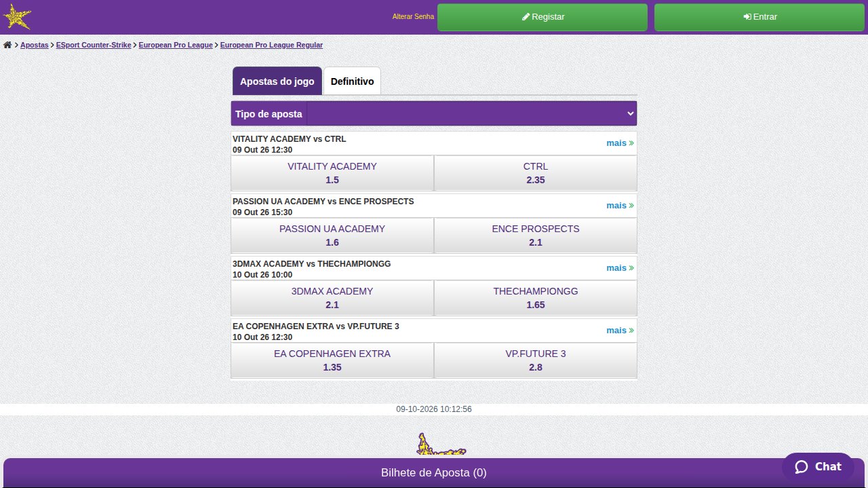Open the Bilhete de Aposta (0) bar
The width and height of the screenshot is (868, 488).
[x=434, y=472]
